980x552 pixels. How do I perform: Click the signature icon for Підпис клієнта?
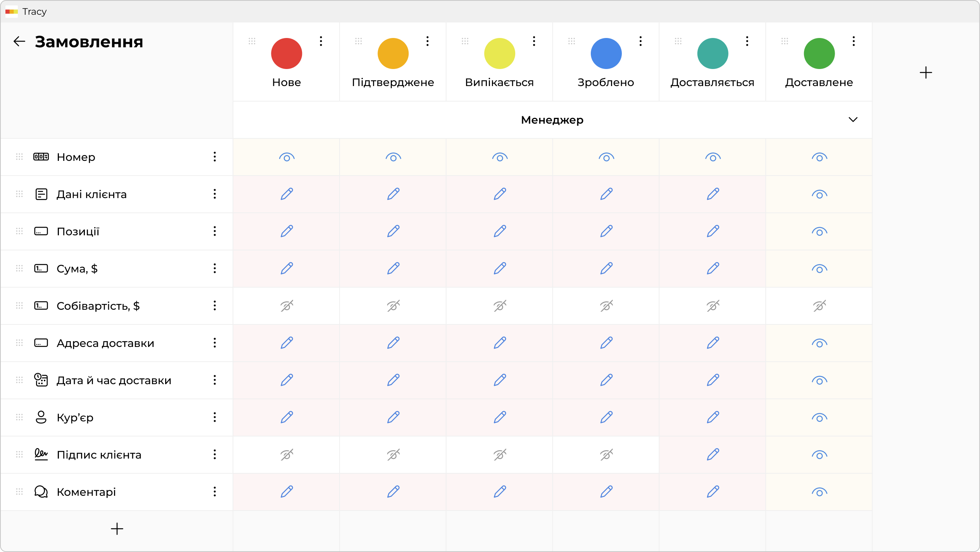coord(41,454)
